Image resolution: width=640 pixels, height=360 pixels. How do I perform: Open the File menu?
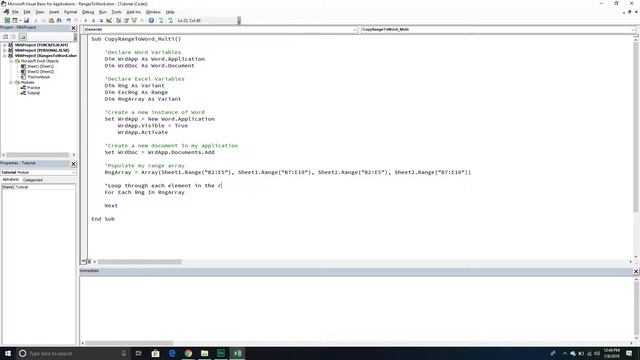click(15, 12)
